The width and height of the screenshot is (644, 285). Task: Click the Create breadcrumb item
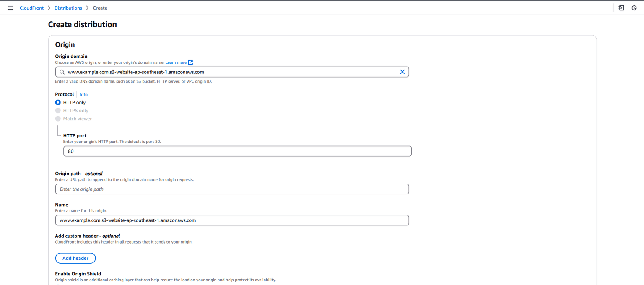[100, 8]
